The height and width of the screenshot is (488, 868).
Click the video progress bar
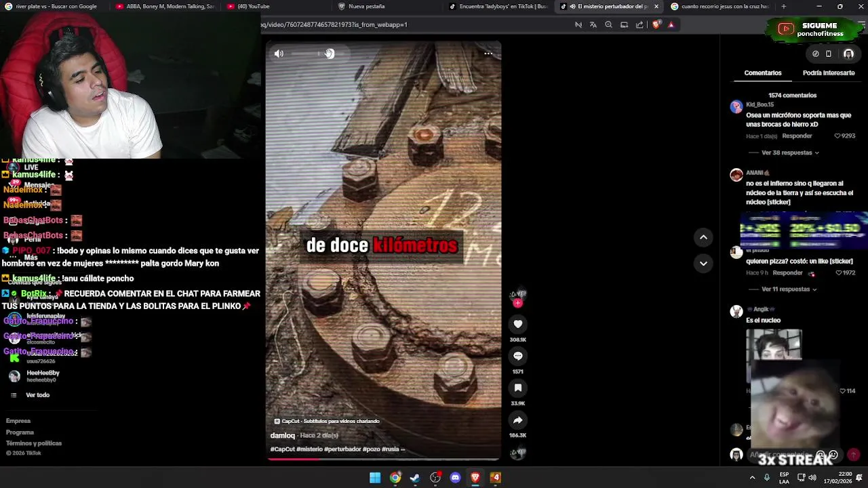383,459
